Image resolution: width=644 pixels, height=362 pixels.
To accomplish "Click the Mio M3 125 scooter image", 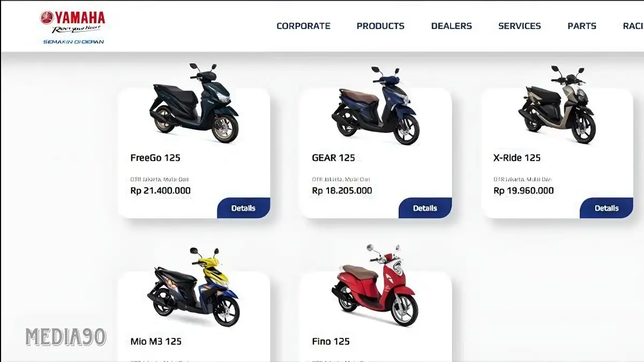I will click(194, 287).
